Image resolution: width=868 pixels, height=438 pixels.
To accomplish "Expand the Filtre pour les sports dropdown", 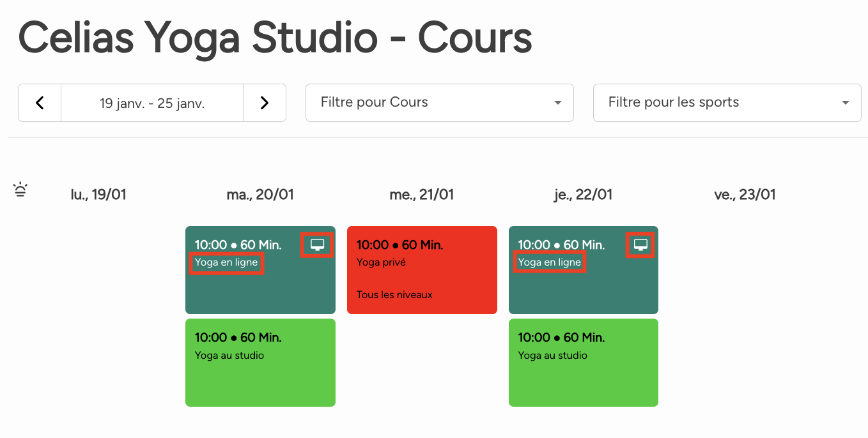I will [x=727, y=103].
